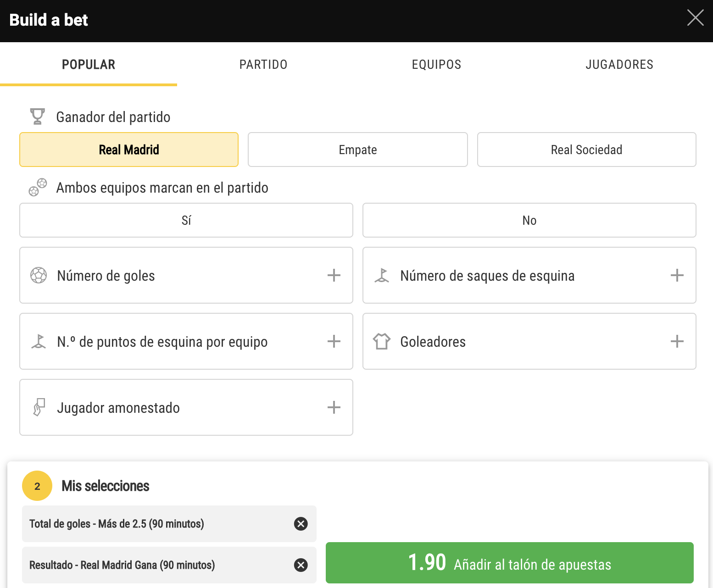Image resolution: width=713 pixels, height=588 pixels.
Task: Click corner flag icon in Número de saques de esquina
Action: tap(382, 275)
